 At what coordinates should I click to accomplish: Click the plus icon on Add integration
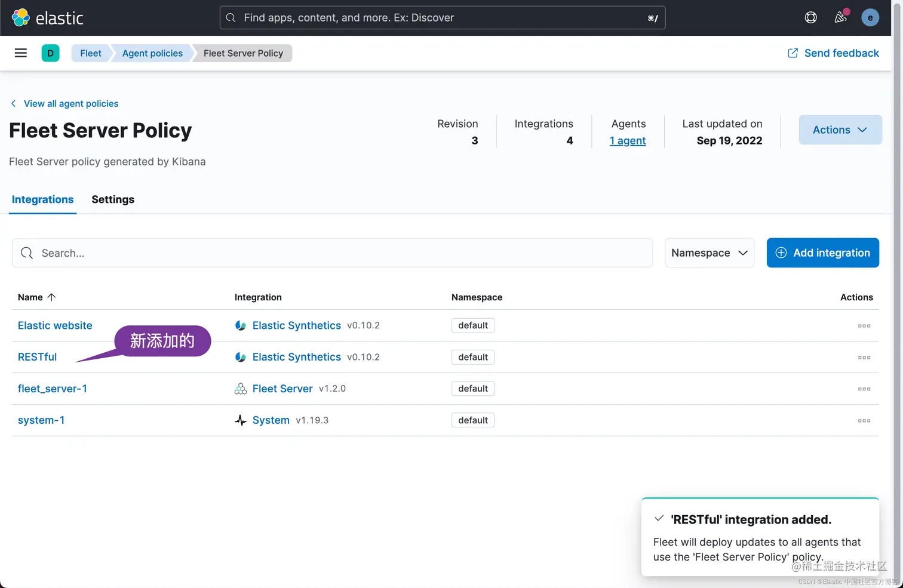click(x=781, y=253)
